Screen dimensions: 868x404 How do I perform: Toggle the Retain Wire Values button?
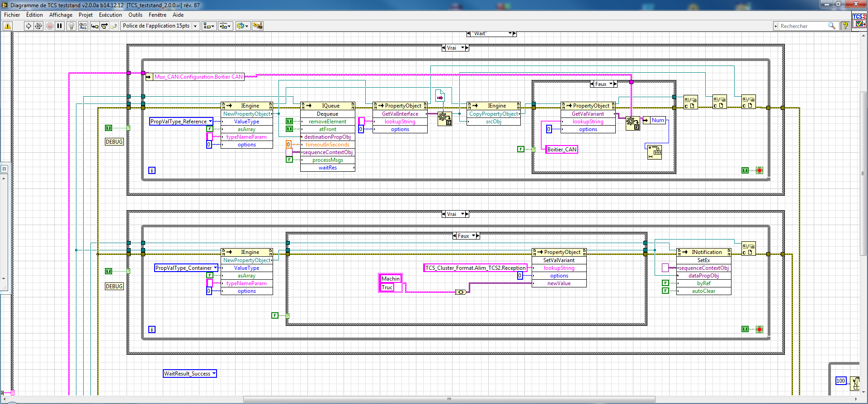[x=83, y=26]
